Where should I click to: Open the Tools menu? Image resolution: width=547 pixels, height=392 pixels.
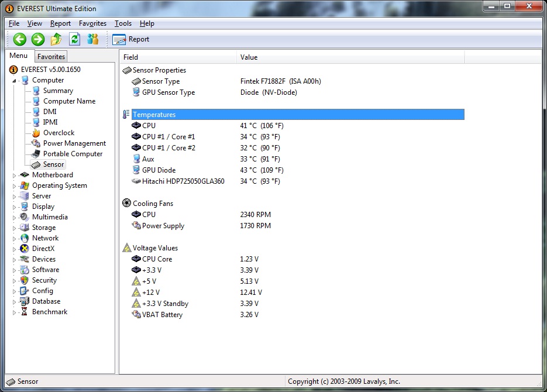click(x=123, y=23)
